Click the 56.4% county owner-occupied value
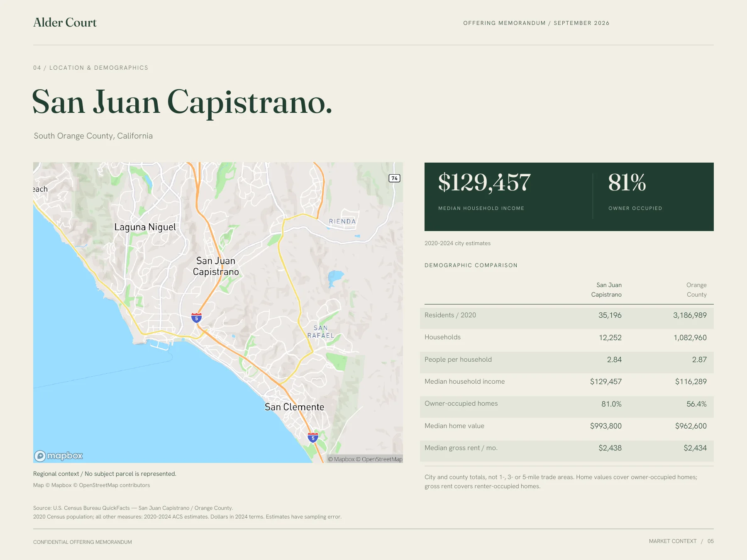747x560 pixels. [x=696, y=404]
